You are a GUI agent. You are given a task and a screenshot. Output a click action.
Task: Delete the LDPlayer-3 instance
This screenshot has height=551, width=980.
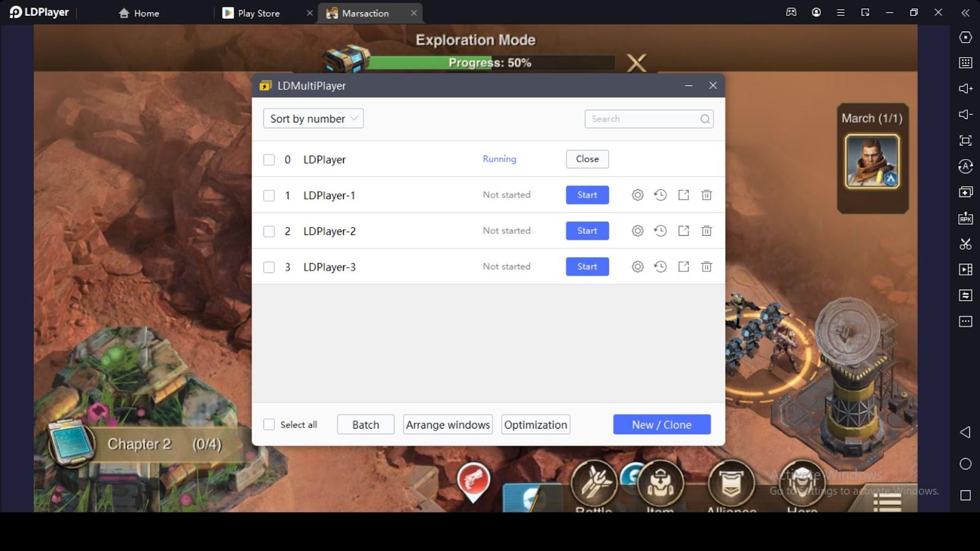pos(706,266)
